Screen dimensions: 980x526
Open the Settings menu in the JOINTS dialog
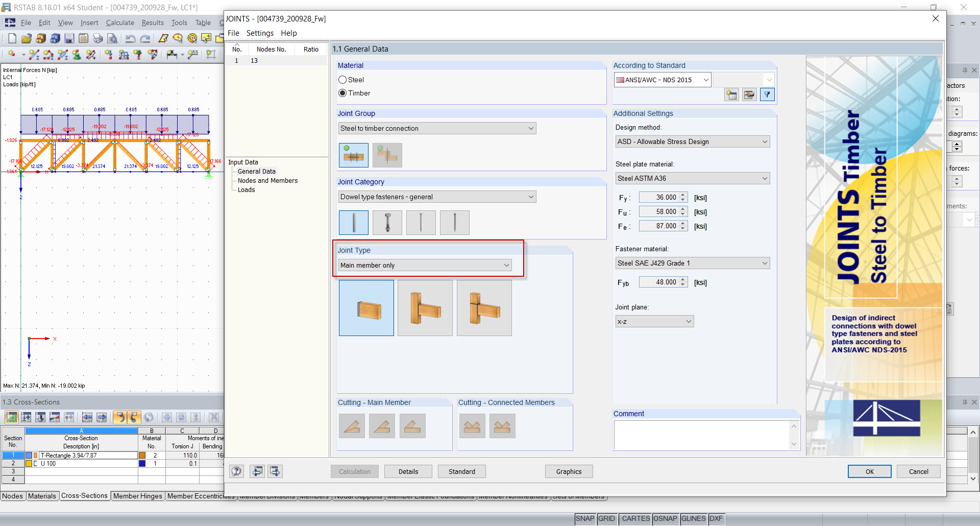pyautogui.click(x=260, y=33)
